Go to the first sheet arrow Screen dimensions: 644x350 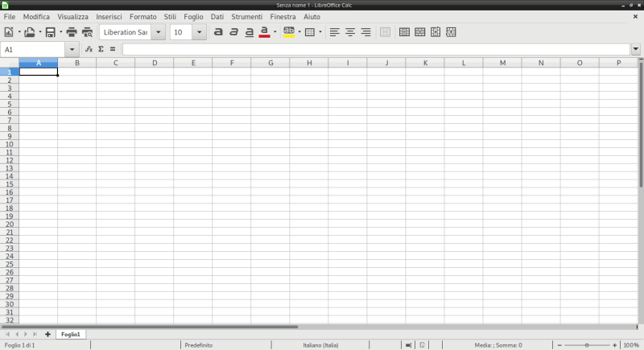[x=7, y=335]
